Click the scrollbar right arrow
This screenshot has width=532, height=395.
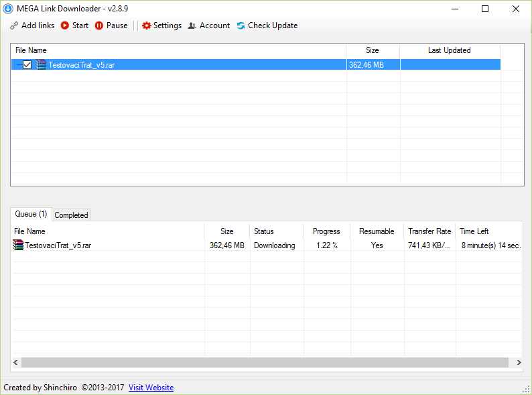coord(519,362)
